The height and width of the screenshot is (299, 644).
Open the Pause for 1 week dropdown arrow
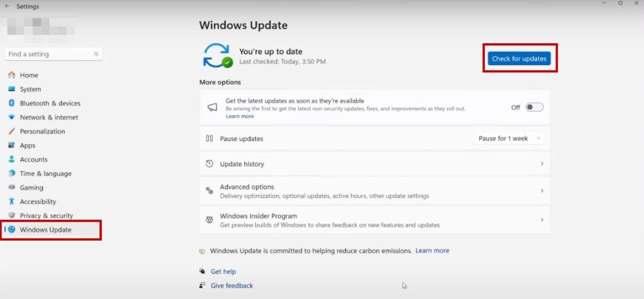point(538,139)
